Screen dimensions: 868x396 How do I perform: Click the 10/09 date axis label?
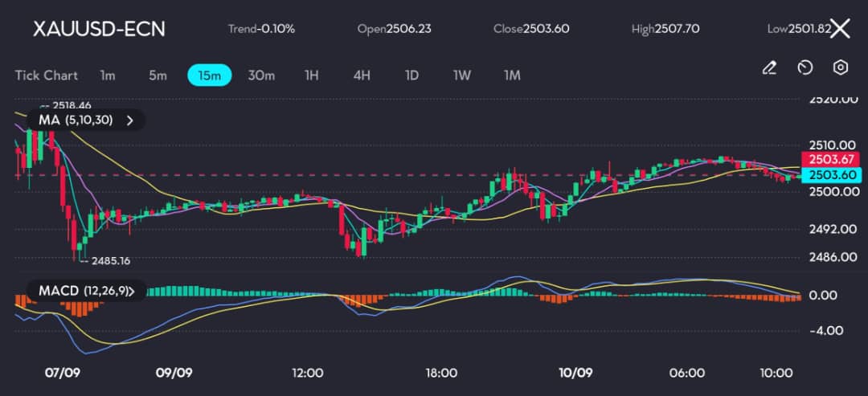tap(575, 373)
